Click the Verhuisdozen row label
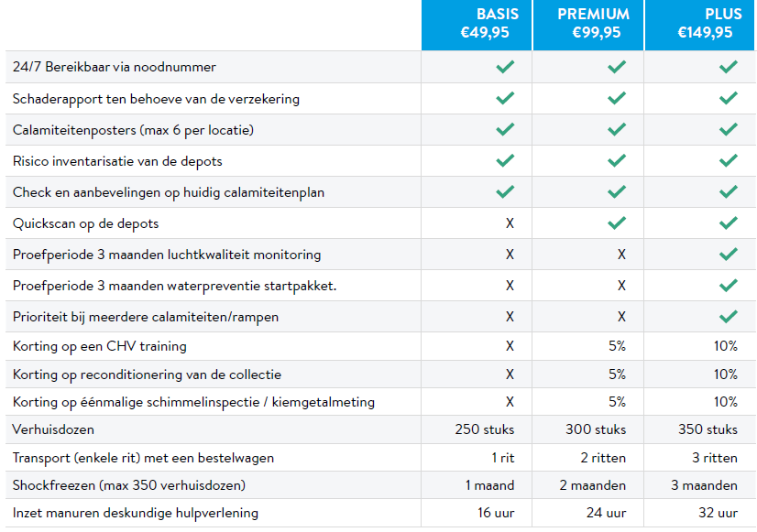 pyautogui.click(x=53, y=429)
